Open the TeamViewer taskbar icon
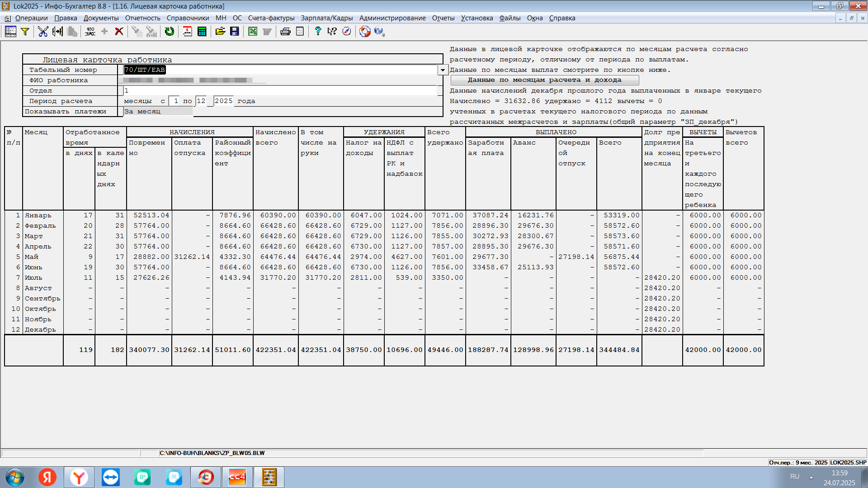Viewport: 868px width, 488px height. [111, 477]
